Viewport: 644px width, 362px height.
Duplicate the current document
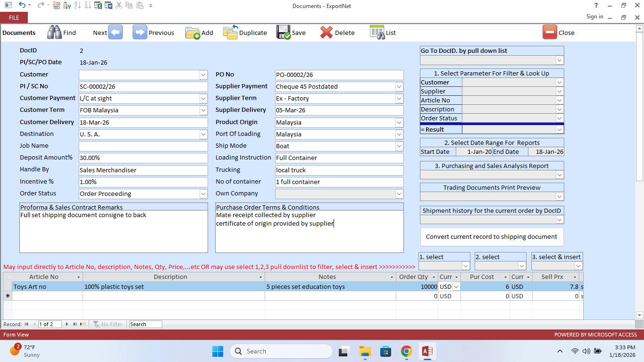(x=244, y=32)
